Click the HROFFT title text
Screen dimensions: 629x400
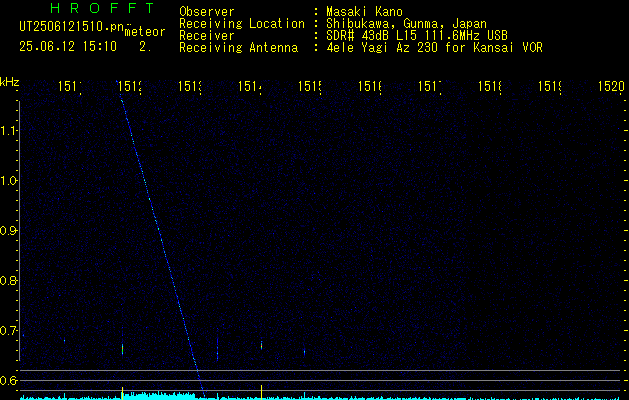click(103, 8)
